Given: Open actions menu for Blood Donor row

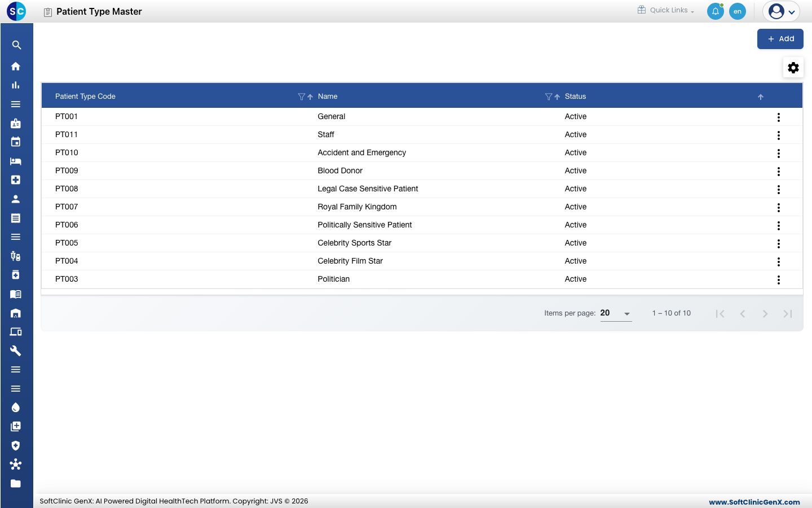Looking at the screenshot, I should (x=779, y=172).
